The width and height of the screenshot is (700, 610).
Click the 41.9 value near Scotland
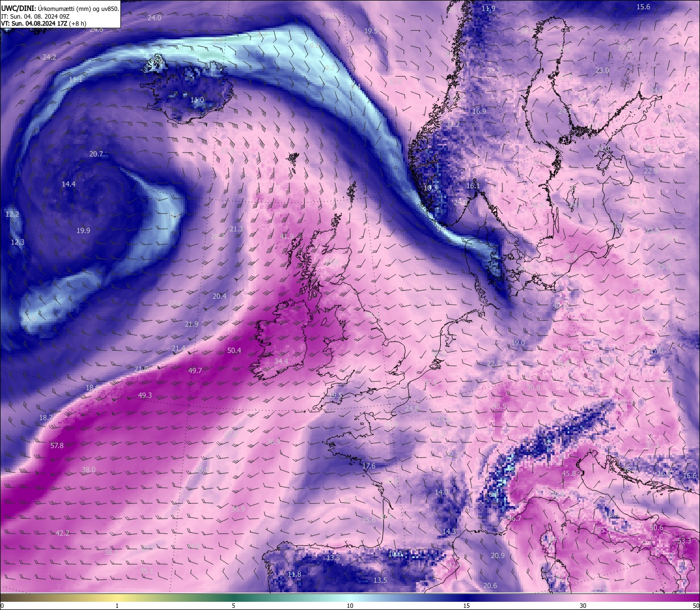point(287,237)
